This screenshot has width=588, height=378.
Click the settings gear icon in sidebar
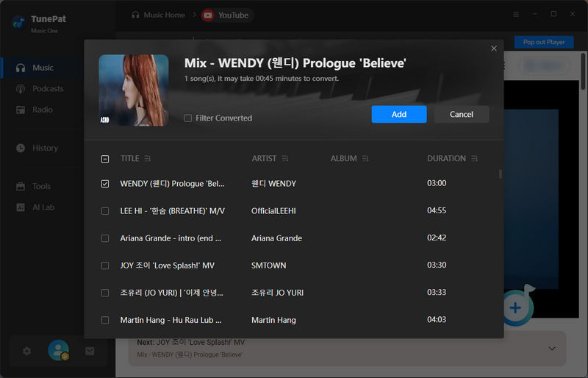point(27,351)
